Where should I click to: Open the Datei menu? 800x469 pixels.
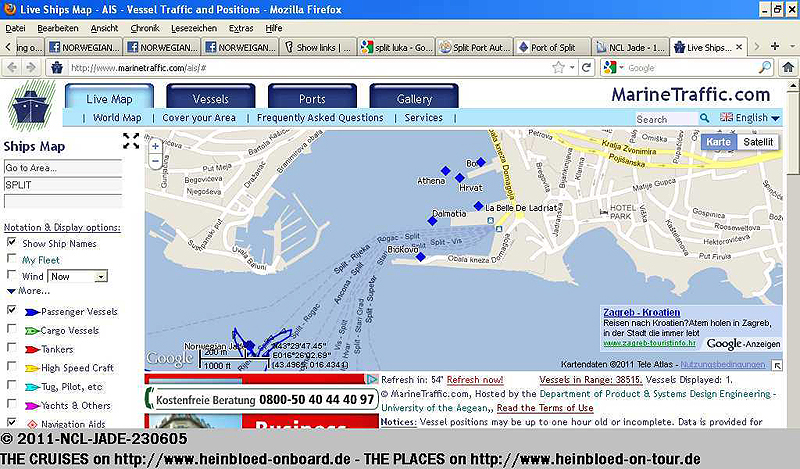(15, 28)
